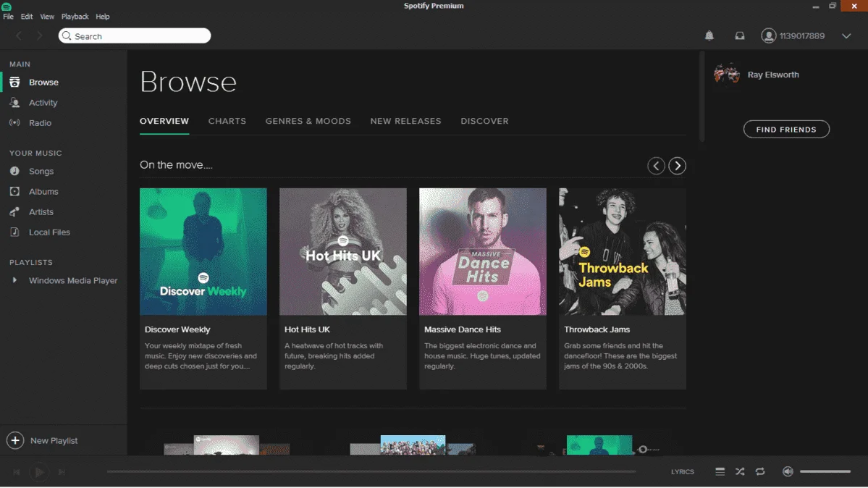Click the Throwback Jams title link
The width and height of the screenshot is (868, 488).
(597, 329)
